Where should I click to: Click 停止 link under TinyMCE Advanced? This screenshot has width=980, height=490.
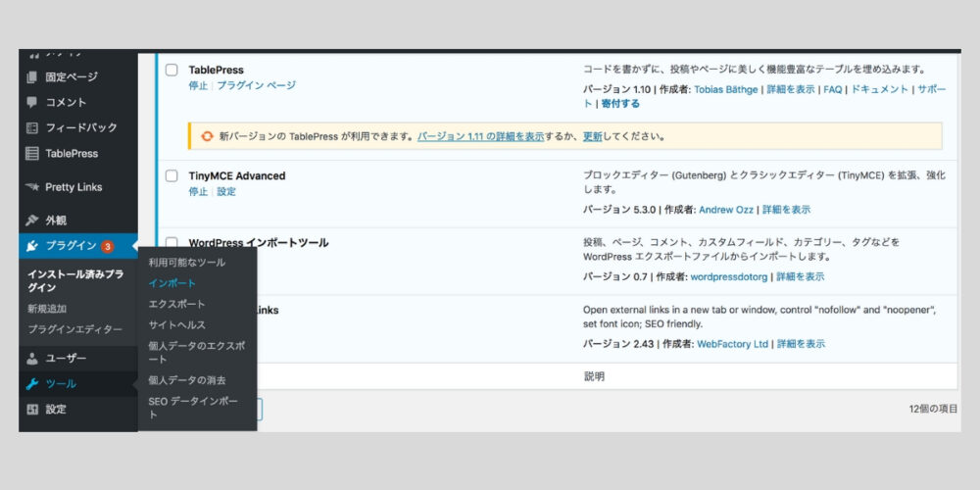[198, 192]
